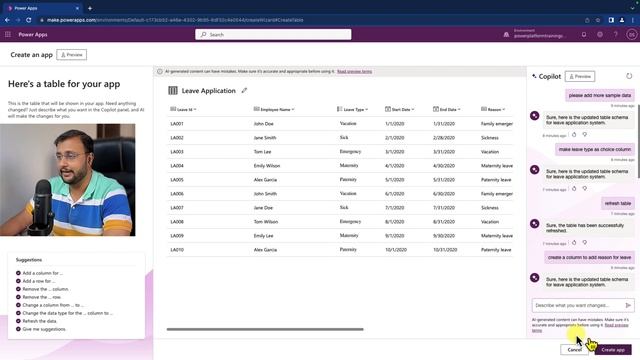Click the 'create a column to add reason for leave' message

click(x=589, y=258)
